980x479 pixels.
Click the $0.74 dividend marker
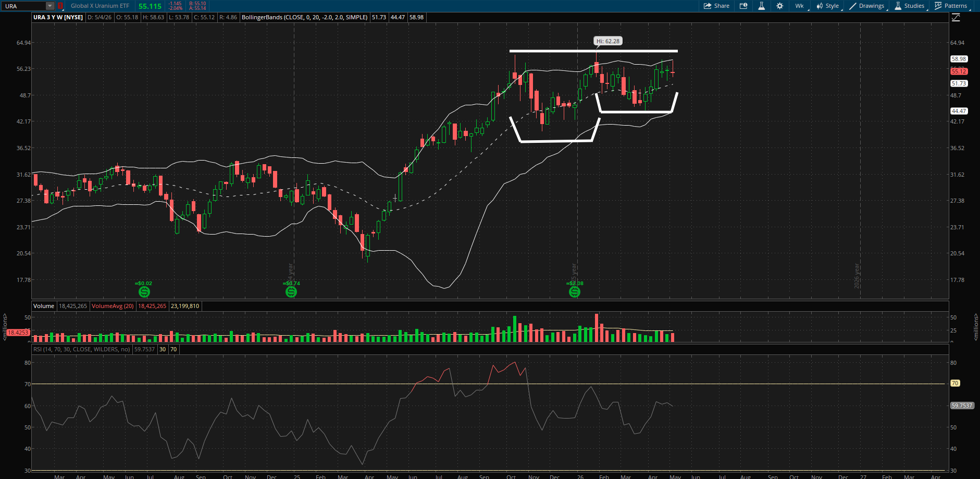click(x=291, y=291)
